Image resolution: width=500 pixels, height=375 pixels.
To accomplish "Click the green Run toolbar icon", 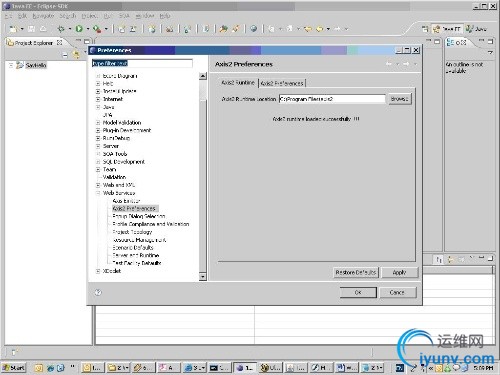I will (x=79, y=29).
